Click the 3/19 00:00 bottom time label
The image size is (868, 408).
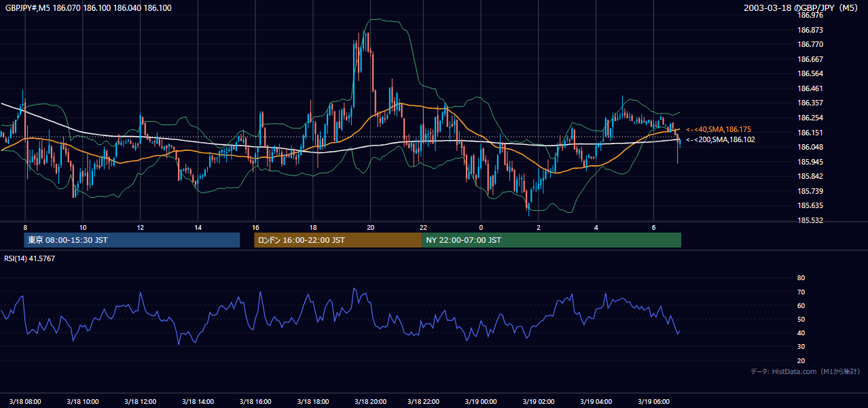482,401
